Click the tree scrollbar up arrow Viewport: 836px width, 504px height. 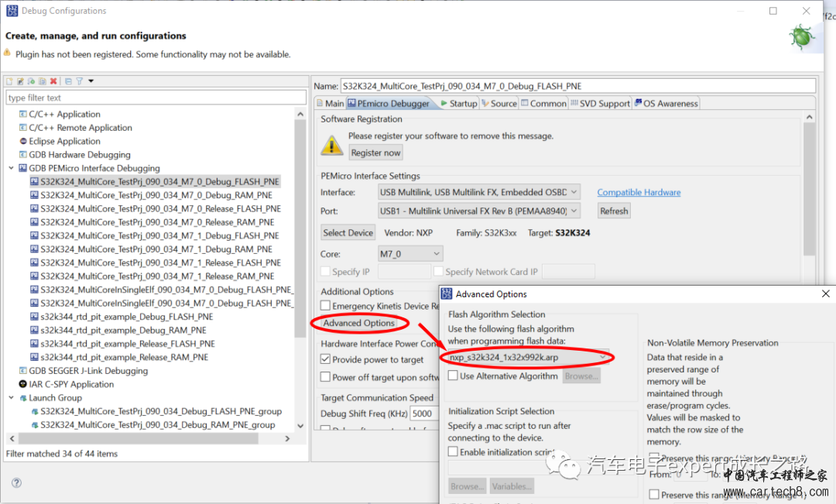[x=300, y=114]
